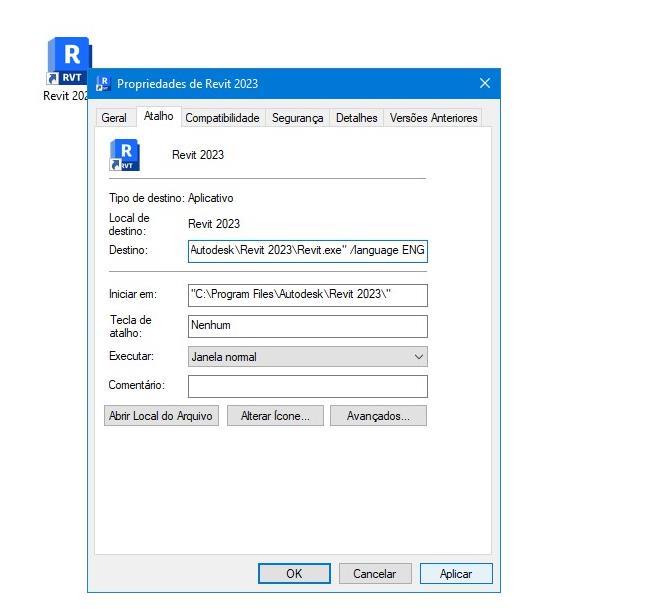Image resolution: width=650 pixels, height=609 pixels.
Task: Open Avançados settings
Action: coord(378,416)
